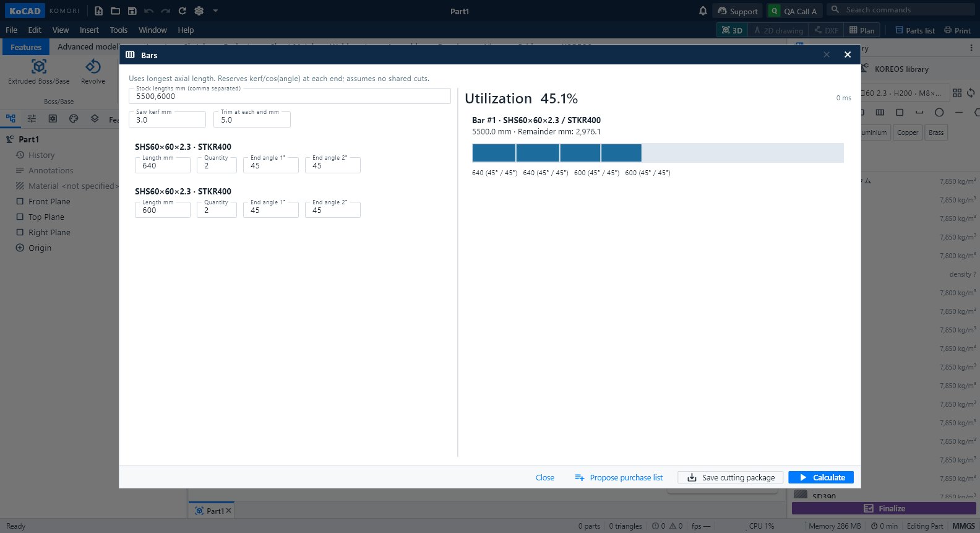
Task: Open the Tools menu
Action: (118, 30)
